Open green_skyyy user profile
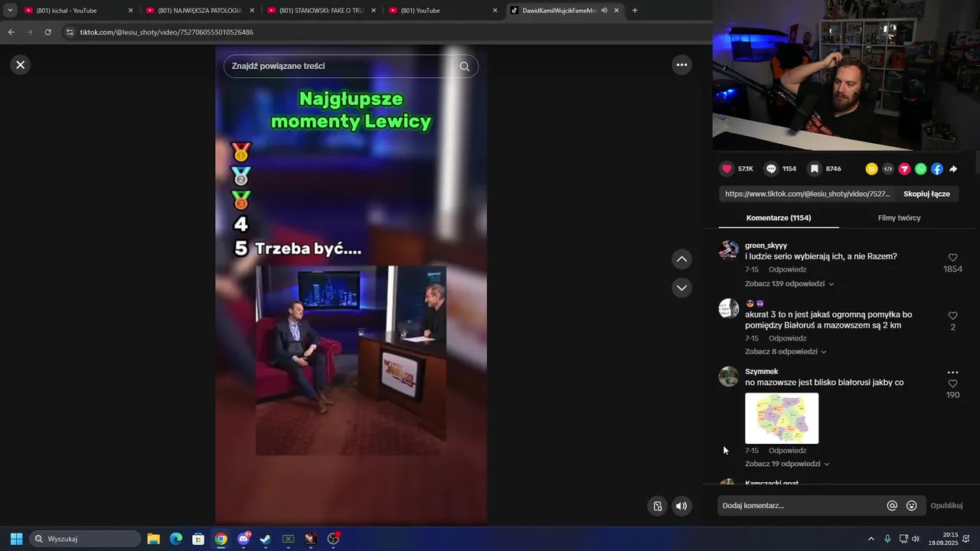The width and height of the screenshot is (980, 551). [766, 246]
